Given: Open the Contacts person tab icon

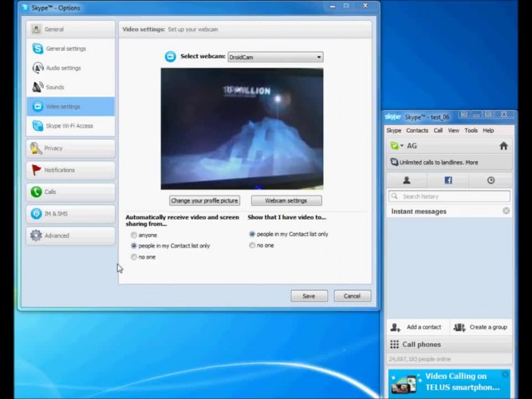Looking at the screenshot, I should click(x=407, y=180).
